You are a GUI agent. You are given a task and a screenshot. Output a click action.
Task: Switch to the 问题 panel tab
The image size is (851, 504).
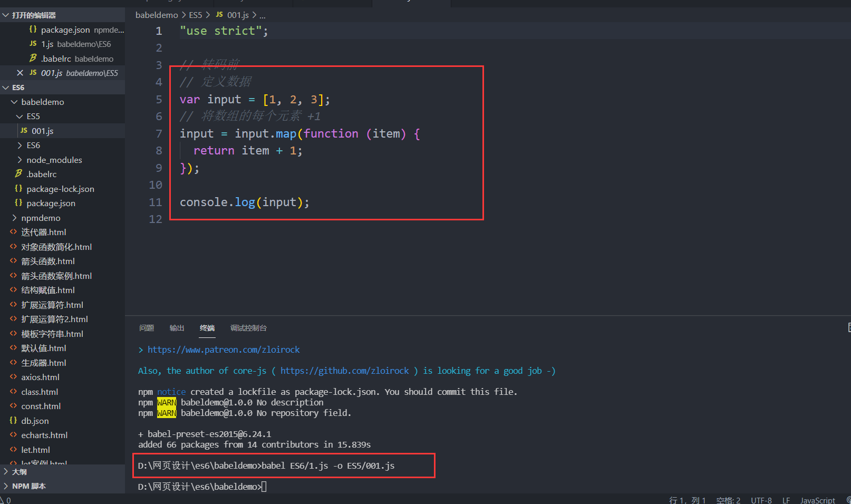147,328
